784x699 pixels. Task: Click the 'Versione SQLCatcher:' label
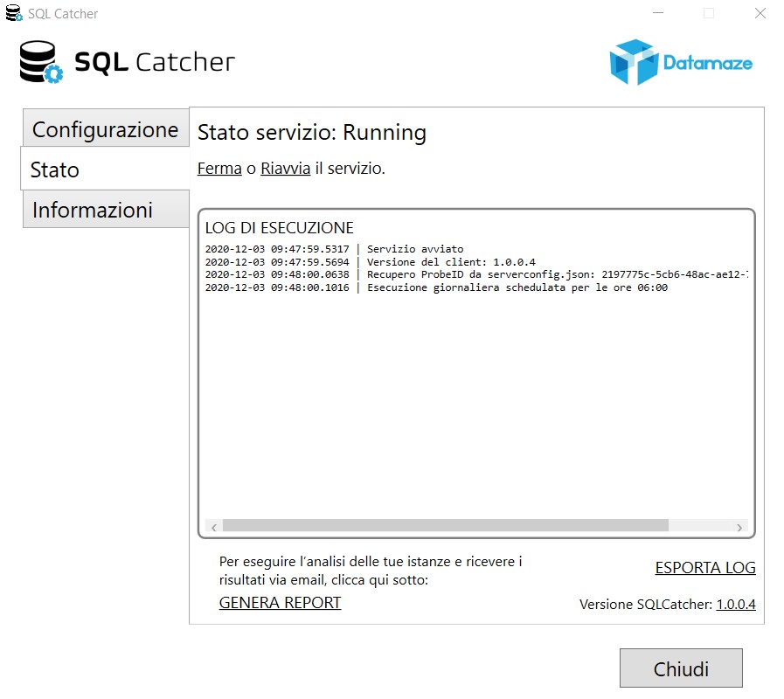pos(646,604)
